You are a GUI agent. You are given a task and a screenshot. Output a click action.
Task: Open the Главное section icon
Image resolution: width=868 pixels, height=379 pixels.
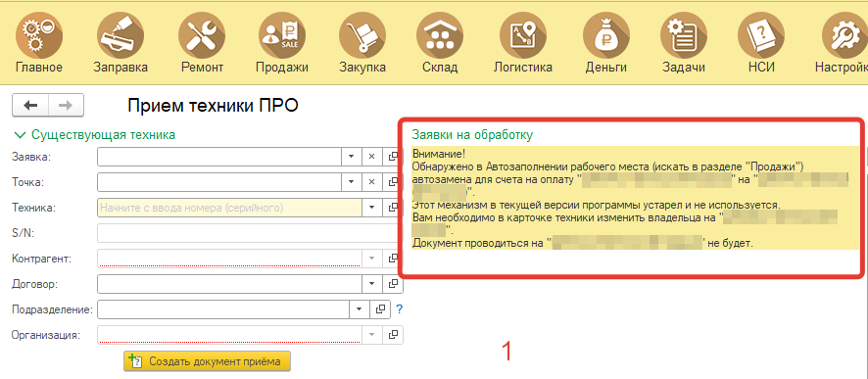point(39,35)
